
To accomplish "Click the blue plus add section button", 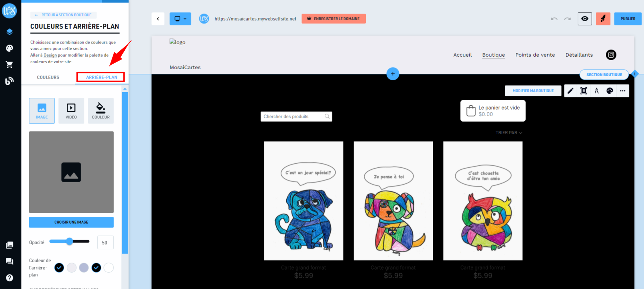I will point(393,74).
